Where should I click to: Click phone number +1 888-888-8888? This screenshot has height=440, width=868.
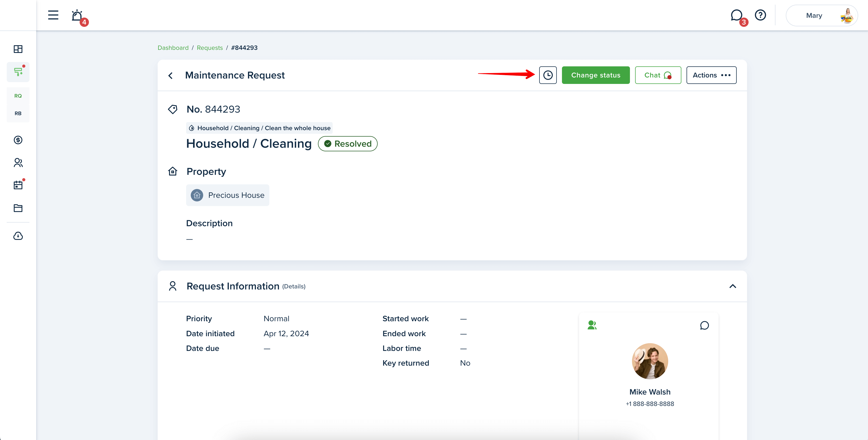(650, 404)
